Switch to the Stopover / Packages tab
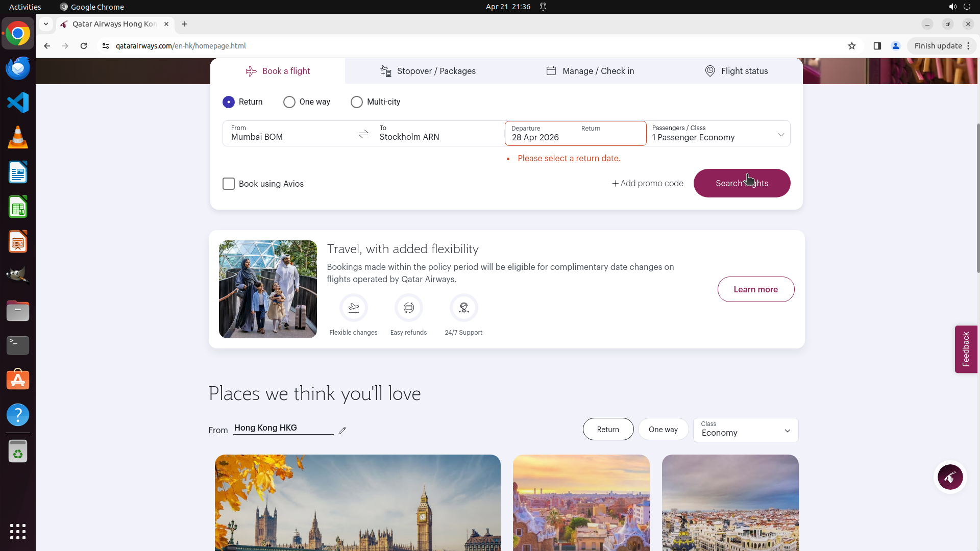This screenshot has width=980, height=551. click(428, 71)
